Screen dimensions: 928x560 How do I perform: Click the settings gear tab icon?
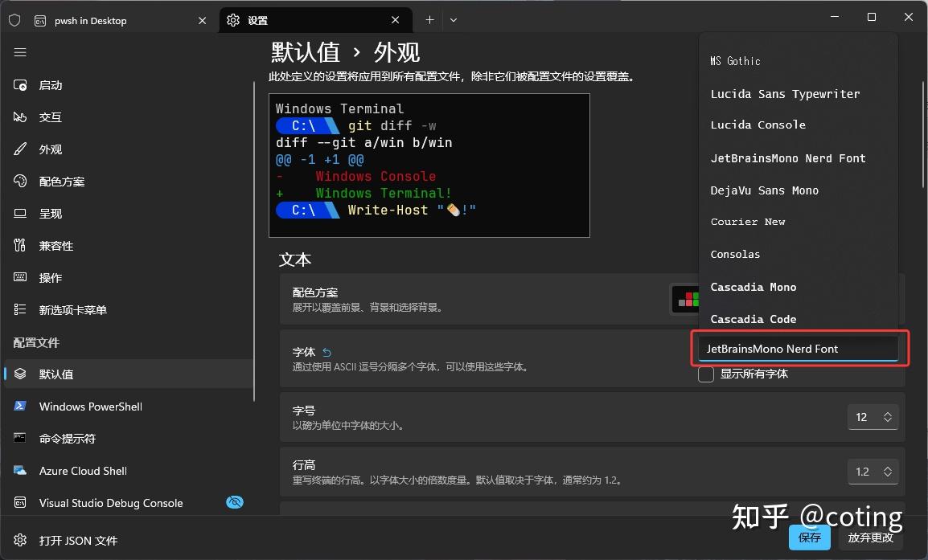[233, 20]
